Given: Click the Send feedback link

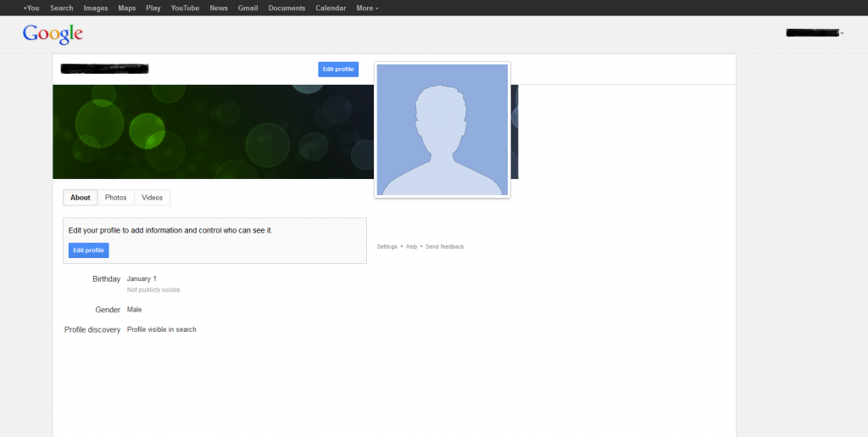Looking at the screenshot, I should pos(444,246).
